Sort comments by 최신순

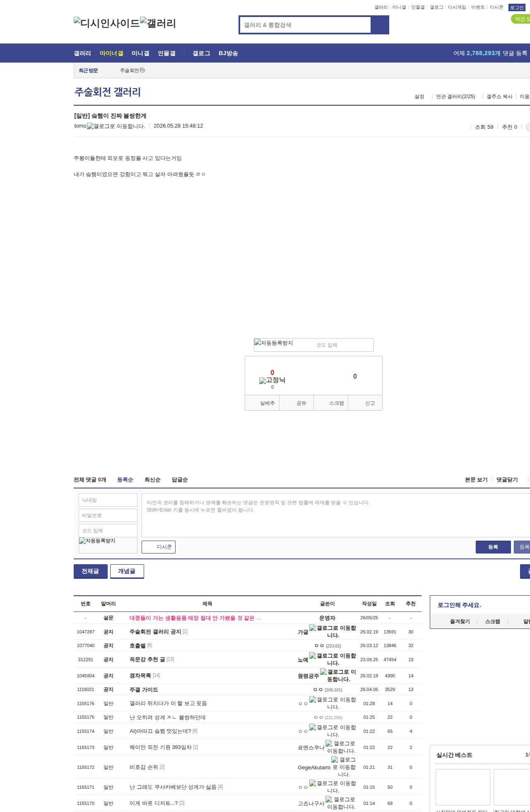click(x=152, y=480)
